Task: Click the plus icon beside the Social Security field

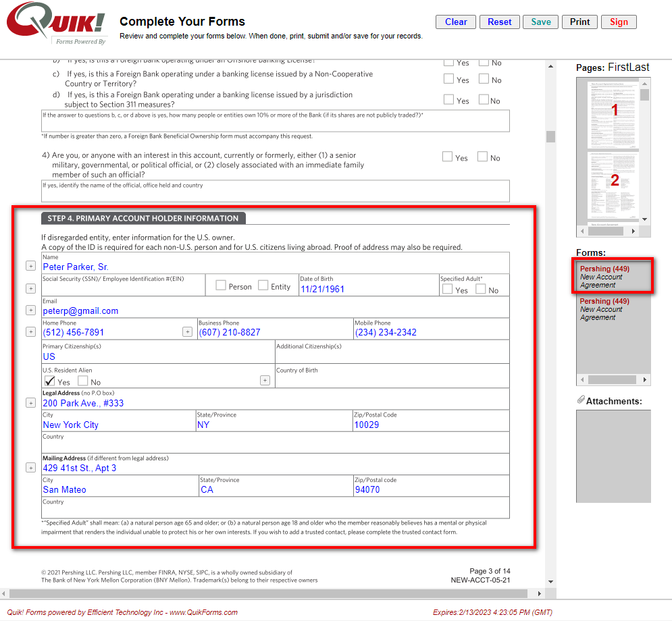Action: click(30, 288)
